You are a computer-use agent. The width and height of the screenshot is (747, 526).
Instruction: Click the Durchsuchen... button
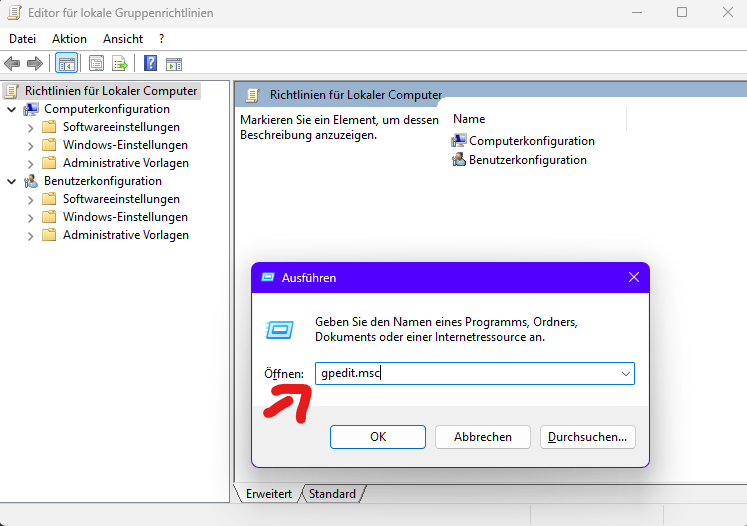[587, 437]
